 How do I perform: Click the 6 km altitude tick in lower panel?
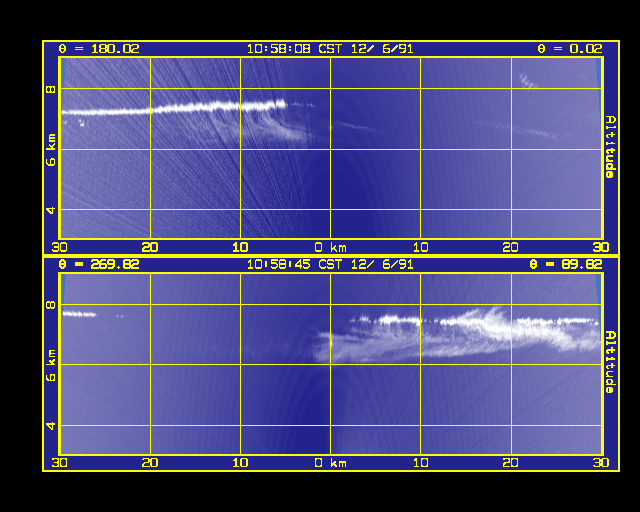(x=51, y=365)
